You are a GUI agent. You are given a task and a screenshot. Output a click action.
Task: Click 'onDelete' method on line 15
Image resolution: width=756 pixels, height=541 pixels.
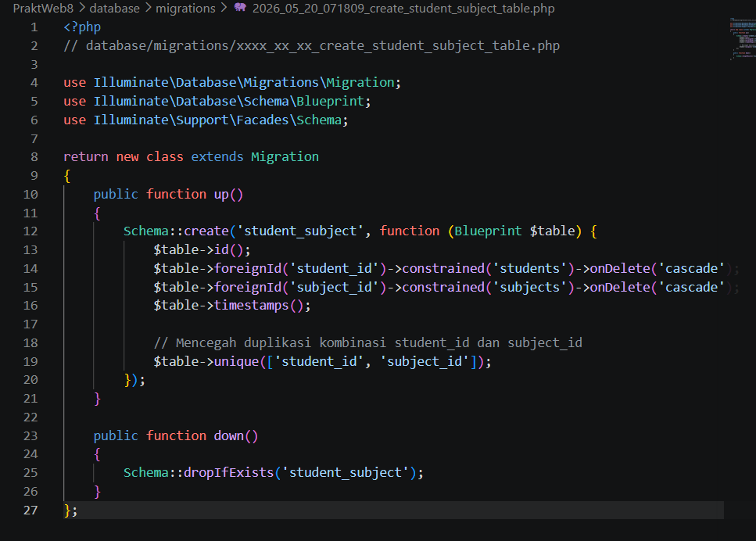point(620,288)
